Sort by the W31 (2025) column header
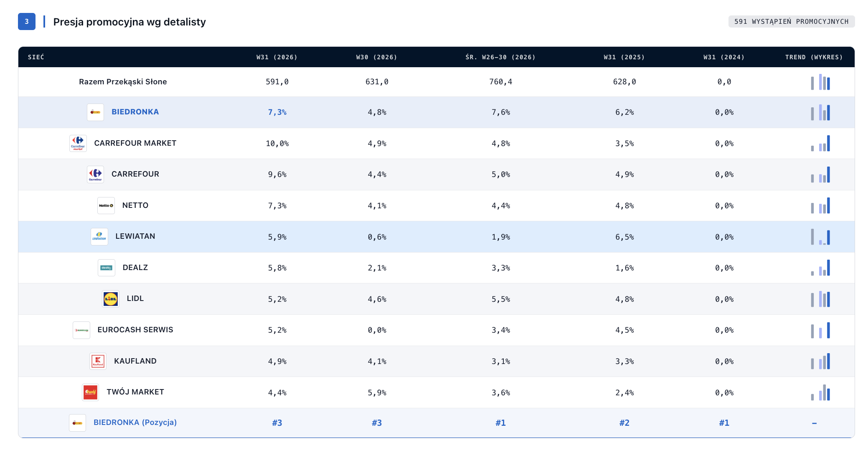Viewport: 868px width, 450px height. [x=624, y=57]
